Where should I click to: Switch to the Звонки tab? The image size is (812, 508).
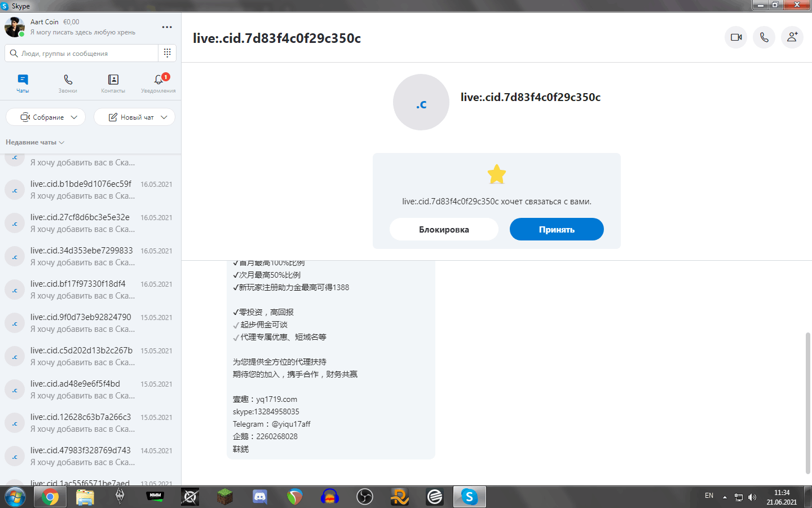(68, 83)
